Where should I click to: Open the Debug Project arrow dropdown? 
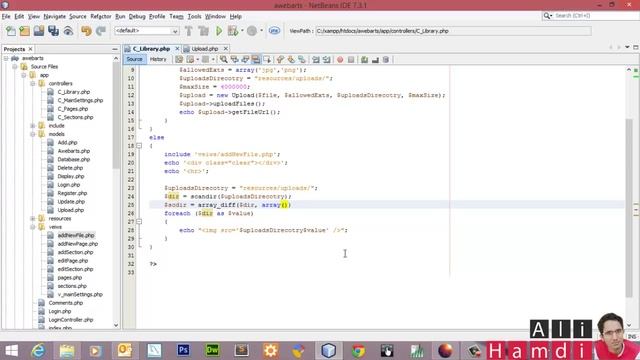tap(242, 31)
